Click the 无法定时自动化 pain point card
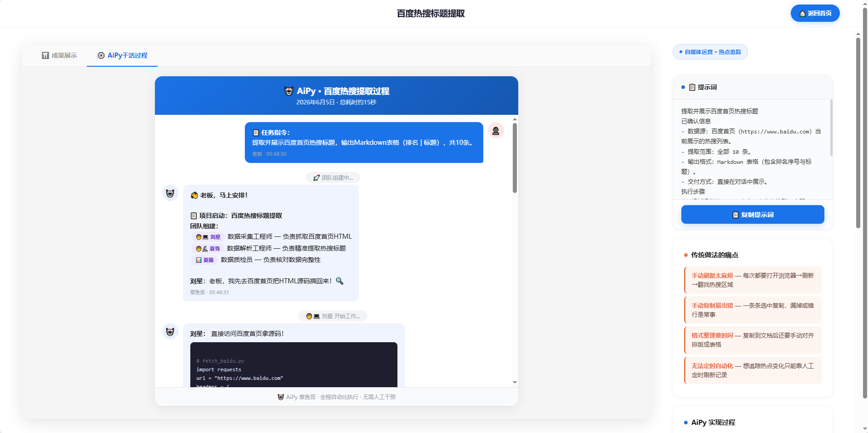The height and width of the screenshot is (433, 868). 753,370
